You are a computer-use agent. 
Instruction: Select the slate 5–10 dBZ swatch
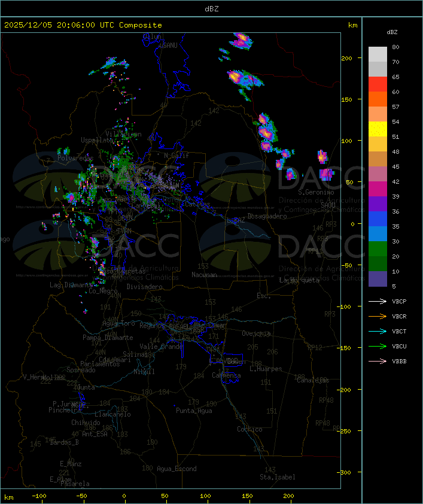[x=378, y=279]
